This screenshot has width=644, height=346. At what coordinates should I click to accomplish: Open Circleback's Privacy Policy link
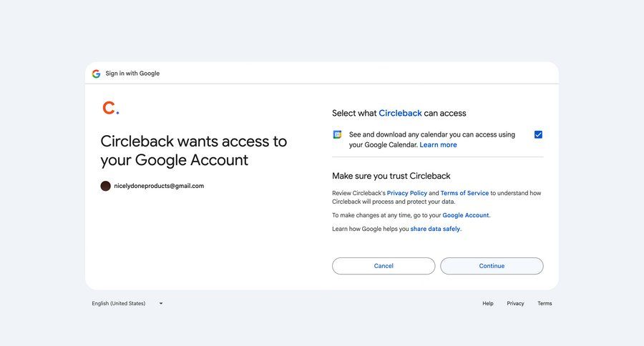point(407,193)
